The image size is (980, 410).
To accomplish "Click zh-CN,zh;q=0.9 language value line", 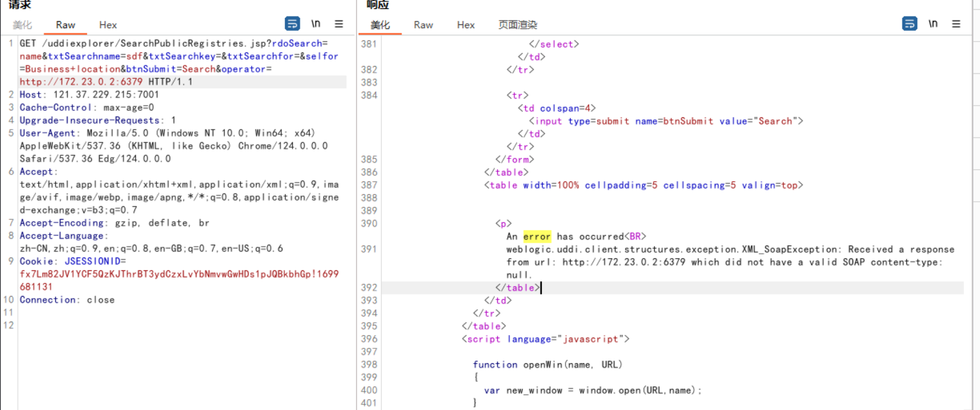I will coord(151,249).
